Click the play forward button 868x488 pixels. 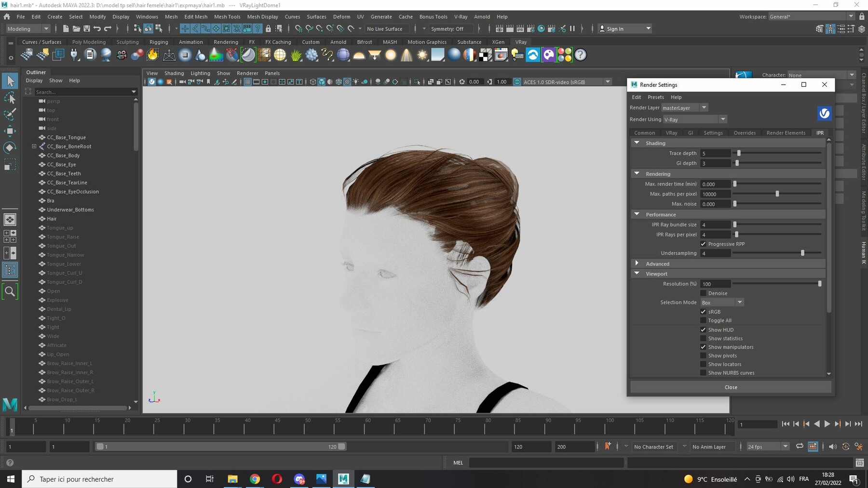click(x=827, y=424)
